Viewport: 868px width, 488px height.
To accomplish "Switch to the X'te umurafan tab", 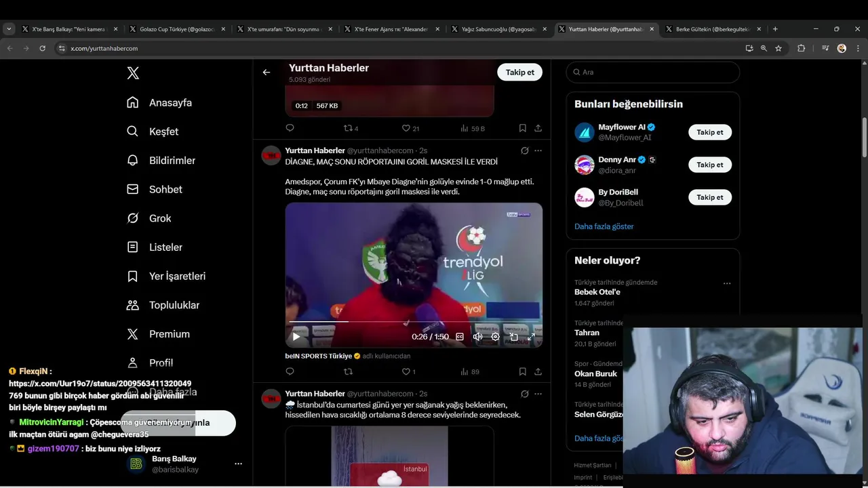I will tap(285, 29).
